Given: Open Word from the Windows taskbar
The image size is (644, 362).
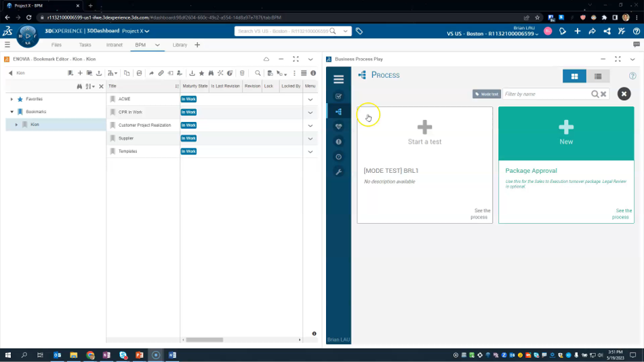Looking at the screenshot, I should [x=172, y=355].
